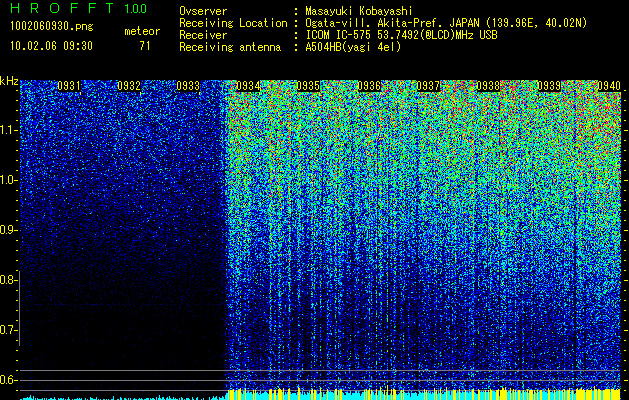
Task: Click the ICOM IC-575 receiver value
Action: [x=401, y=35]
